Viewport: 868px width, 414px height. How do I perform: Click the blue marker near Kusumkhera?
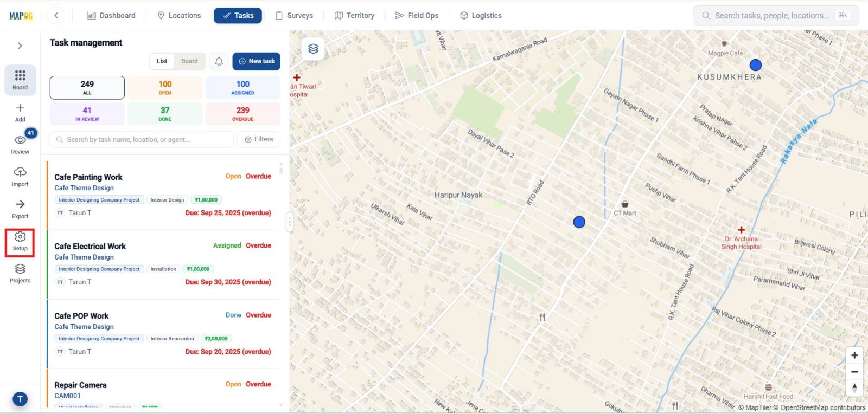pos(756,65)
